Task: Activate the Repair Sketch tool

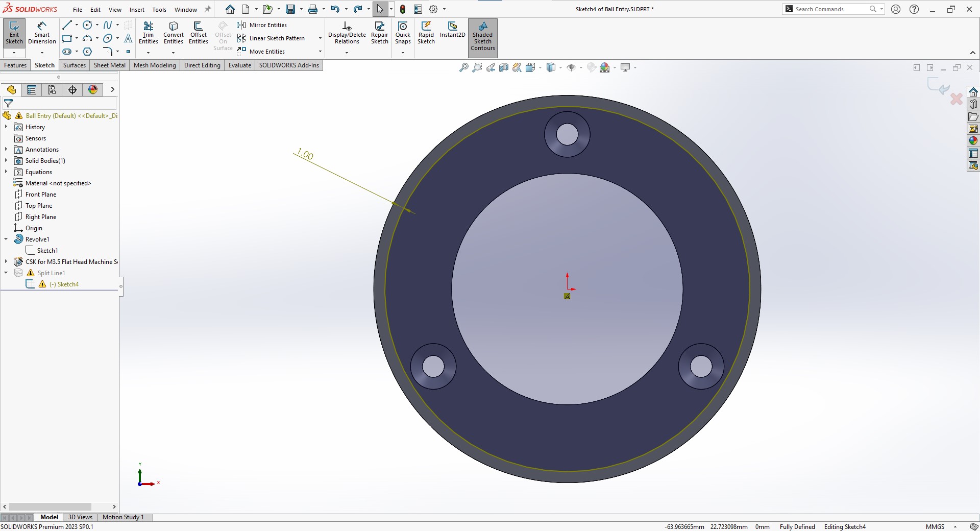Action: [x=379, y=32]
